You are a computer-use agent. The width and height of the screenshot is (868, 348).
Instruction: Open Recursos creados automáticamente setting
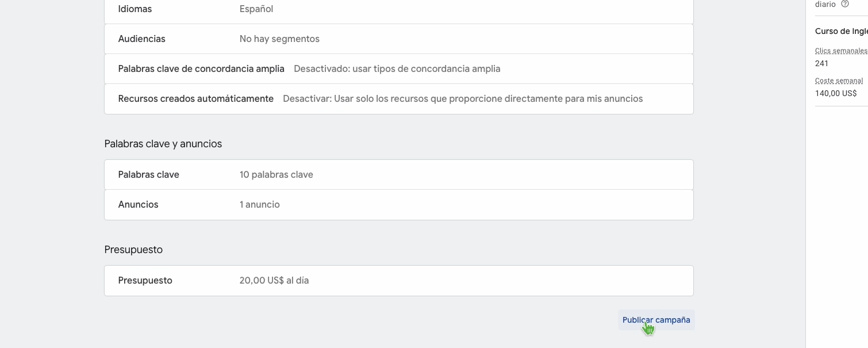(x=399, y=99)
